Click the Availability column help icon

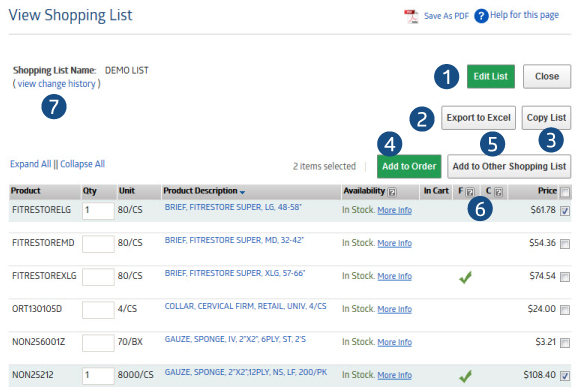[392, 192]
